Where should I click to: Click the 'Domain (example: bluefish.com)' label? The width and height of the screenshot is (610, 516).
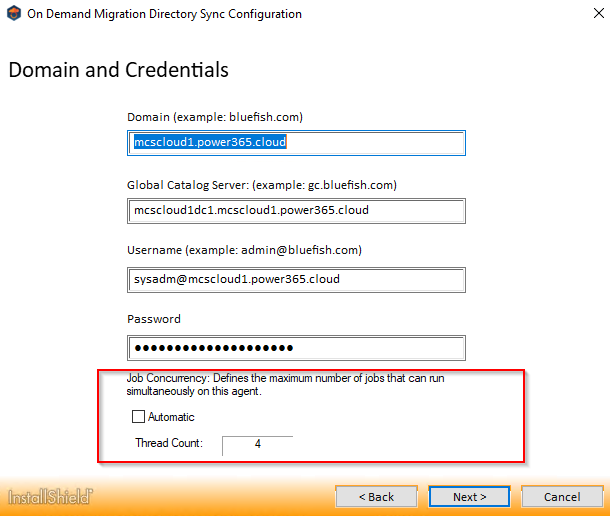215,117
